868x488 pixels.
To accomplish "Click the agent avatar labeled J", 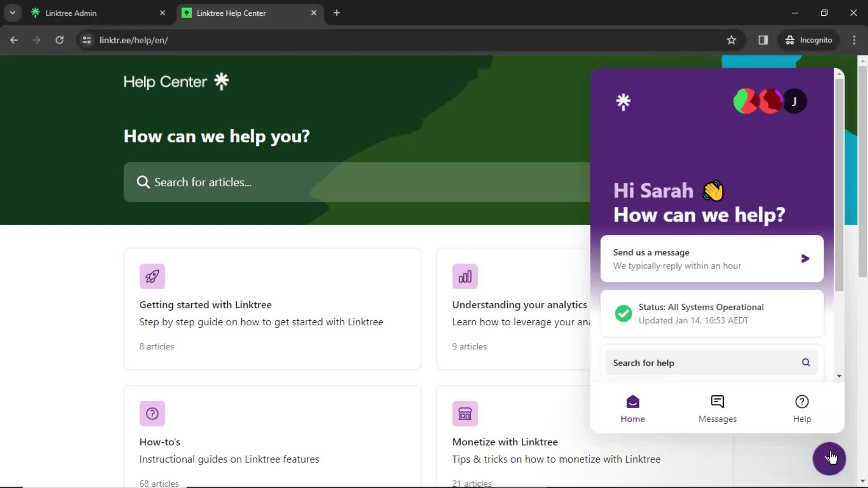I will [794, 101].
